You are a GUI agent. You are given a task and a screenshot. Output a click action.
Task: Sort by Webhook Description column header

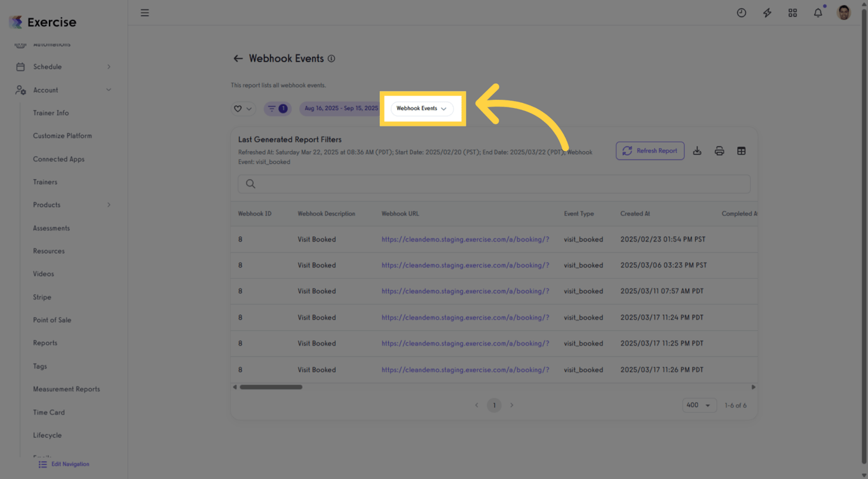[x=327, y=213]
